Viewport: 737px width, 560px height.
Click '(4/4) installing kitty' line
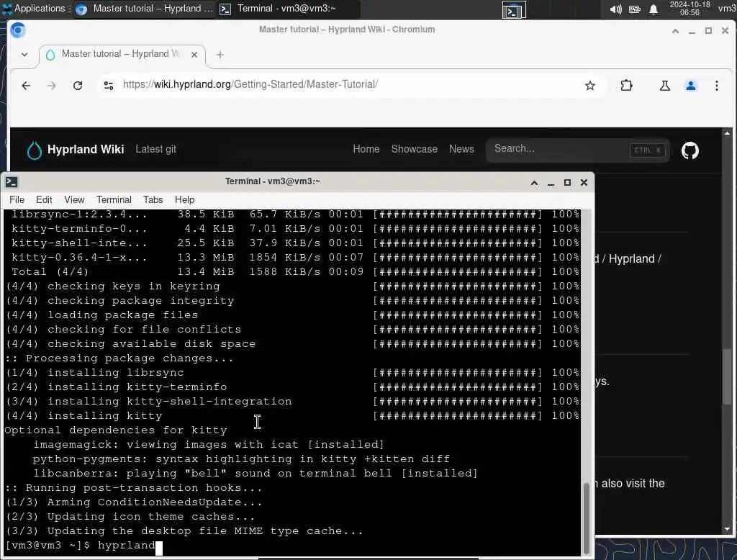click(84, 415)
